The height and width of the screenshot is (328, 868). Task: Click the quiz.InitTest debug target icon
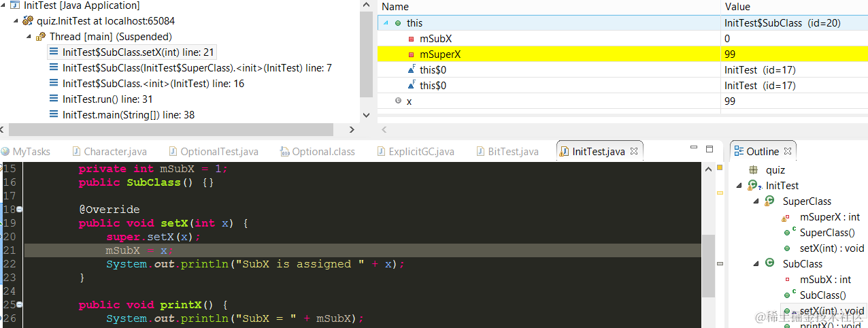pyautogui.click(x=28, y=20)
